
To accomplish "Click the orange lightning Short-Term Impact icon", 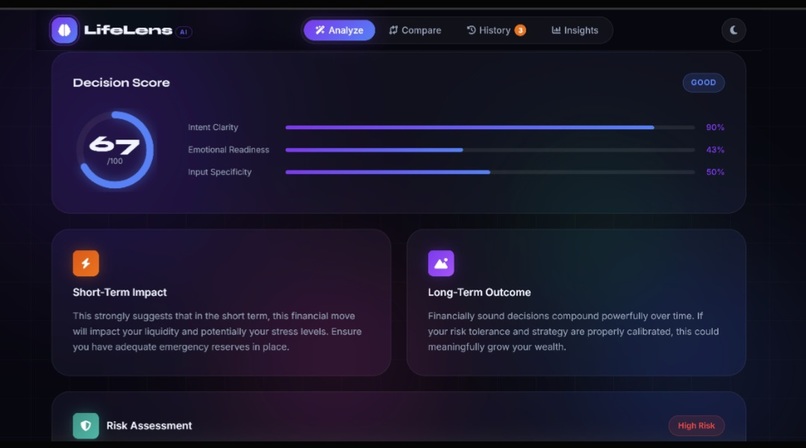I will click(86, 263).
